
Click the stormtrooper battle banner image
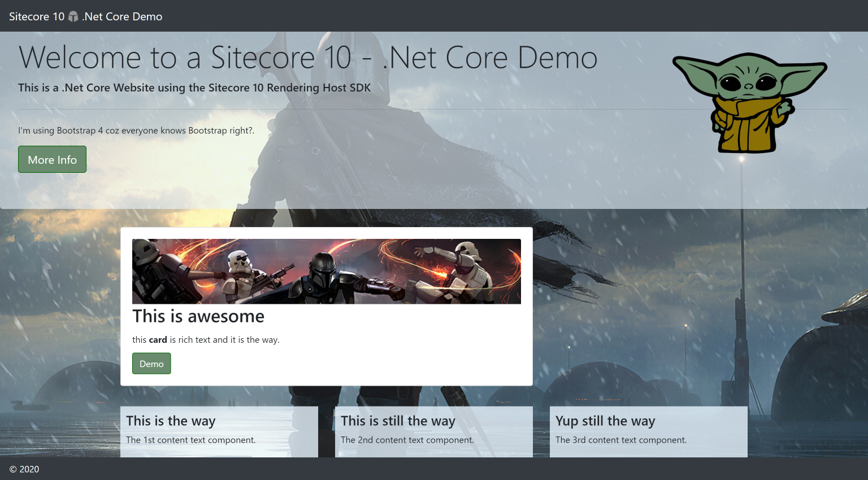tap(327, 272)
